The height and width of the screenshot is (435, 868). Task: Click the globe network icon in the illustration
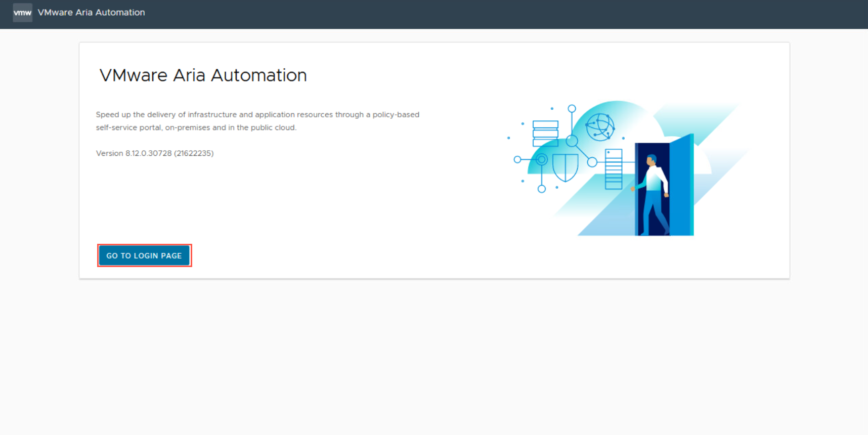[x=600, y=126]
